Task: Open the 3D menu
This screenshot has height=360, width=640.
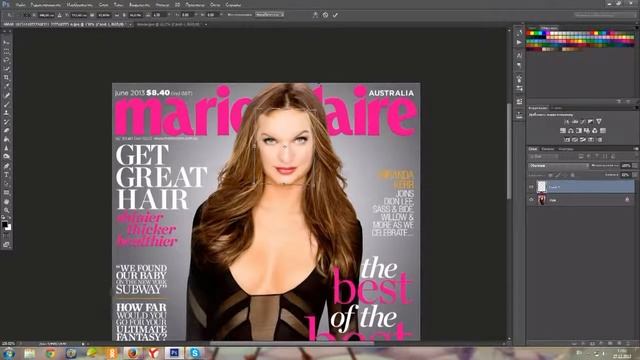Action: [178, 5]
